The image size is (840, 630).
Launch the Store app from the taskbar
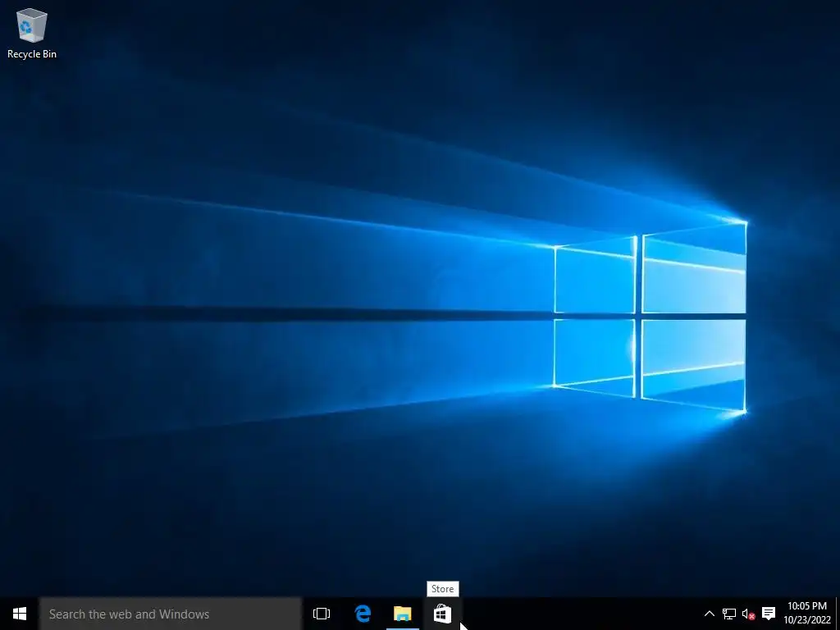(x=442, y=614)
